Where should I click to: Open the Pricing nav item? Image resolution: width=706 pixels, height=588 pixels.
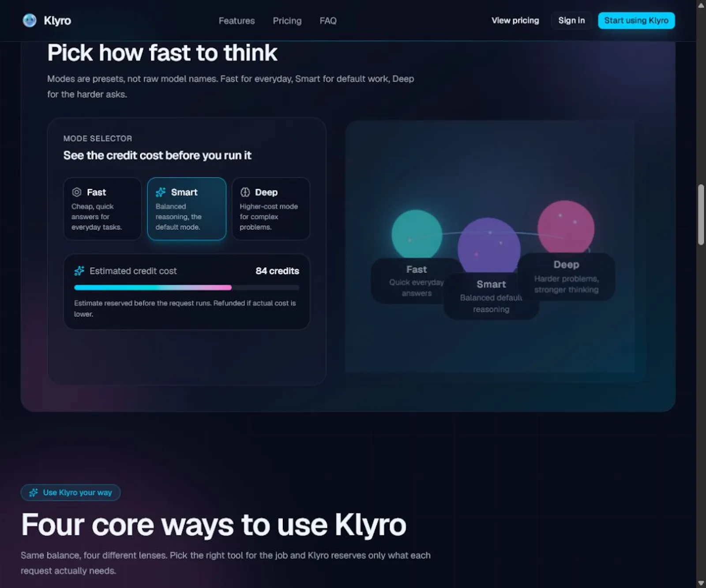(287, 21)
